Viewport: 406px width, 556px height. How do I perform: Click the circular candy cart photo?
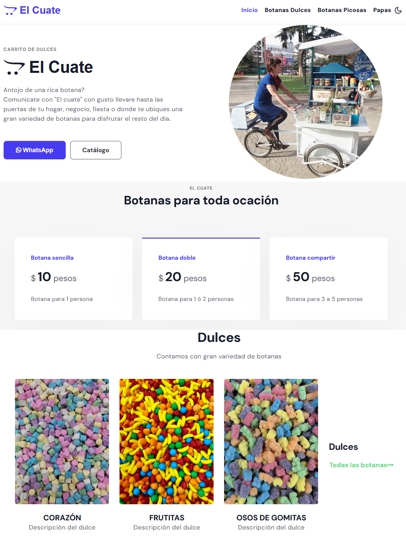pos(306,102)
